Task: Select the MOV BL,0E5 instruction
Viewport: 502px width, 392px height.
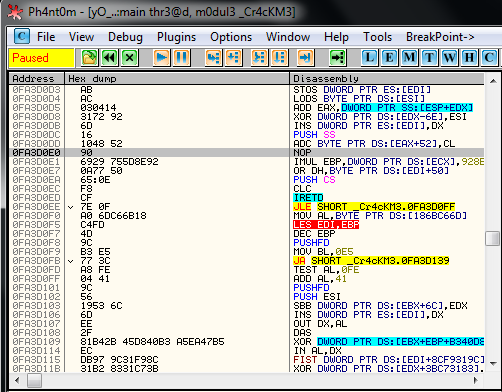Action: point(323,252)
